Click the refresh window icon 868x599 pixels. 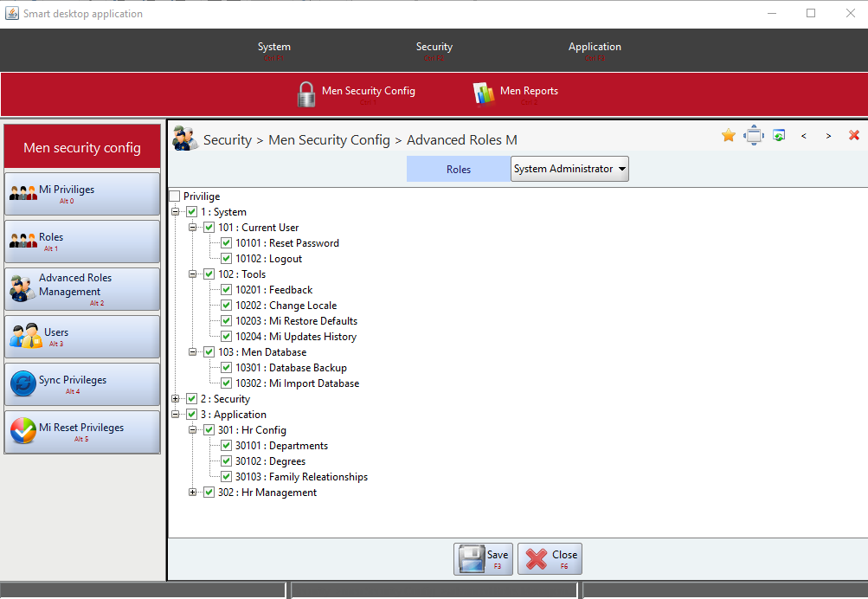(779, 136)
